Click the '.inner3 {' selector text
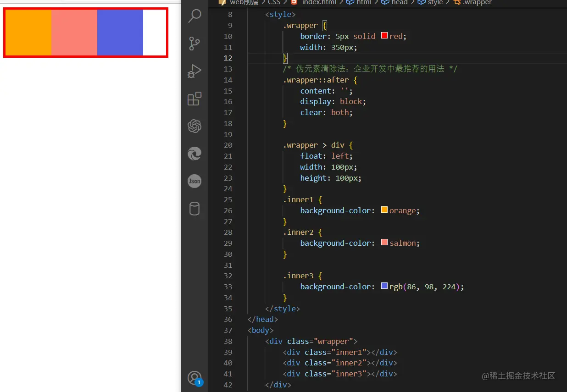Image resolution: width=567 pixels, height=392 pixels. tap(302, 276)
